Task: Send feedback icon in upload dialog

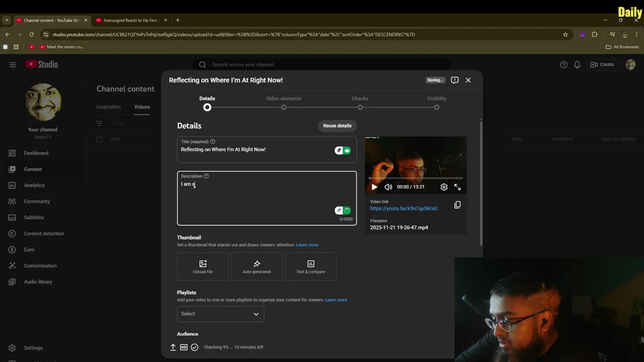Action: [x=455, y=80]
